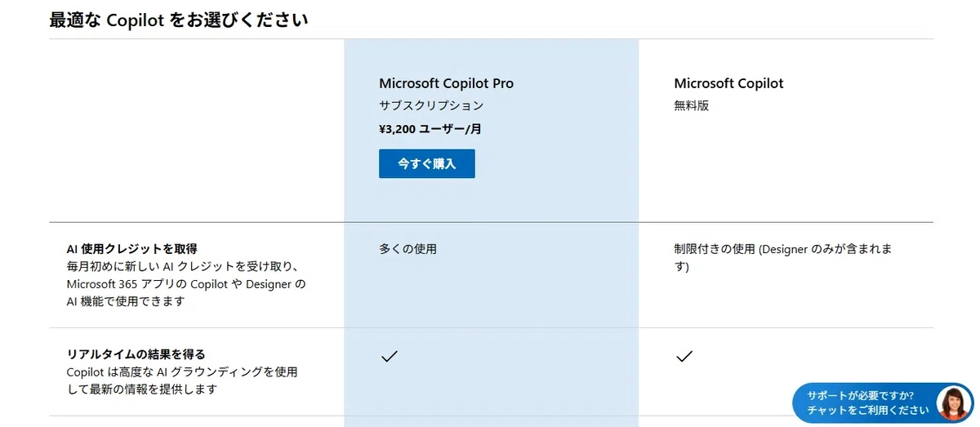Click the 無料版 label under Microsoft Copilot
Screen dimensions: 980x427
pos(691,106)
